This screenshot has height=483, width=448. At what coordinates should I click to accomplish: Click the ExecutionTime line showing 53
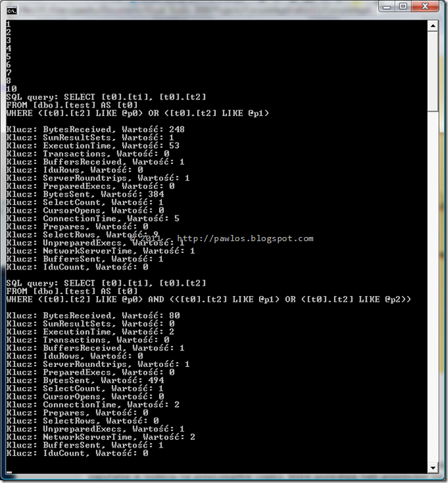[92, 145]
